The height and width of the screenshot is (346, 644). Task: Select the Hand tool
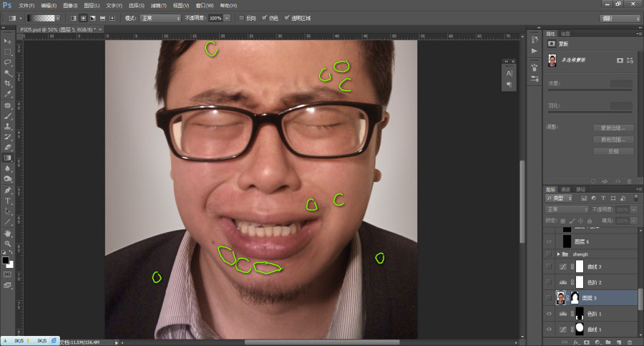click(7, 234)
